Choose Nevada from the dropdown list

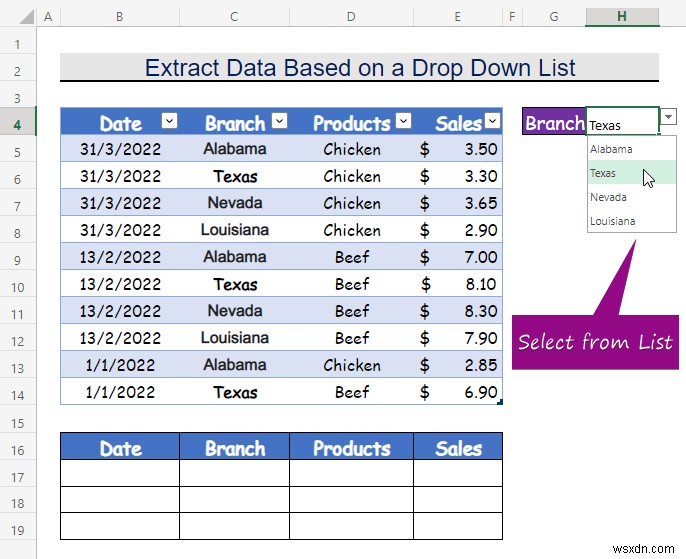[632, 197]
